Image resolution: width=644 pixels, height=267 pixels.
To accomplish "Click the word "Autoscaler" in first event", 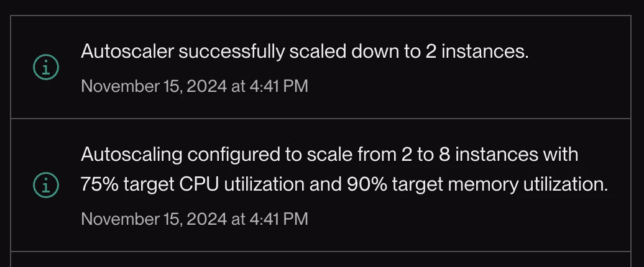I will point(127,52).
